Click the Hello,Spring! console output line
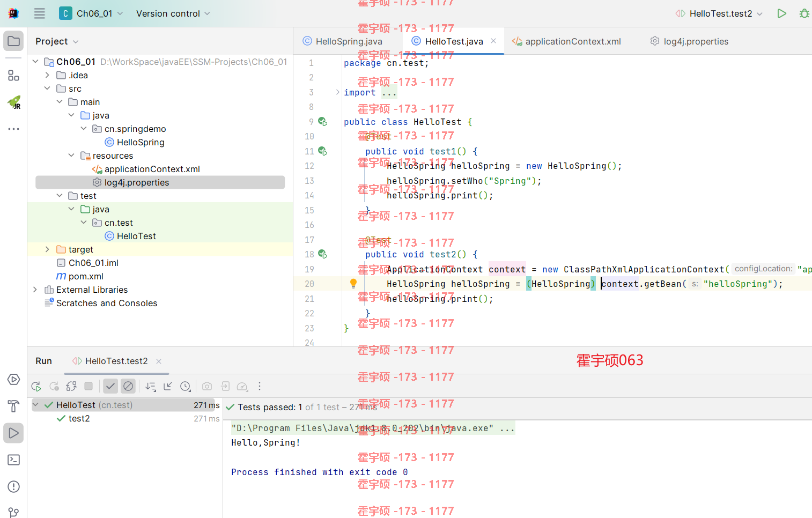This screenshot has height=518, width=812. pos(265,443)
